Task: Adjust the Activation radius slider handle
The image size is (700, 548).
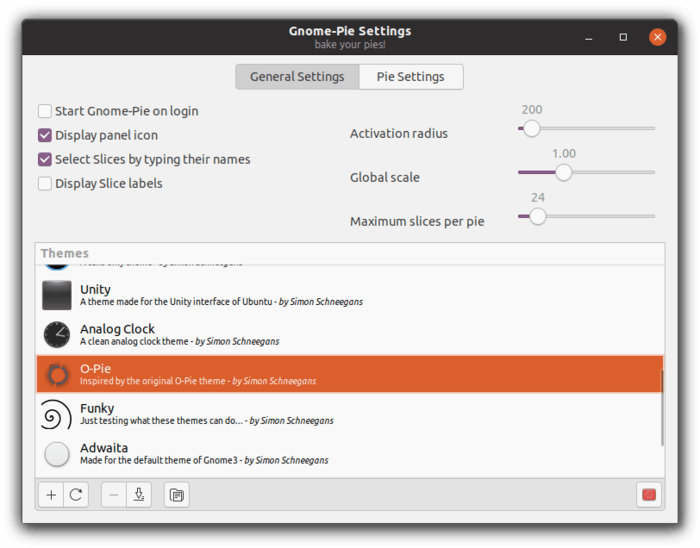Action: 531,129
